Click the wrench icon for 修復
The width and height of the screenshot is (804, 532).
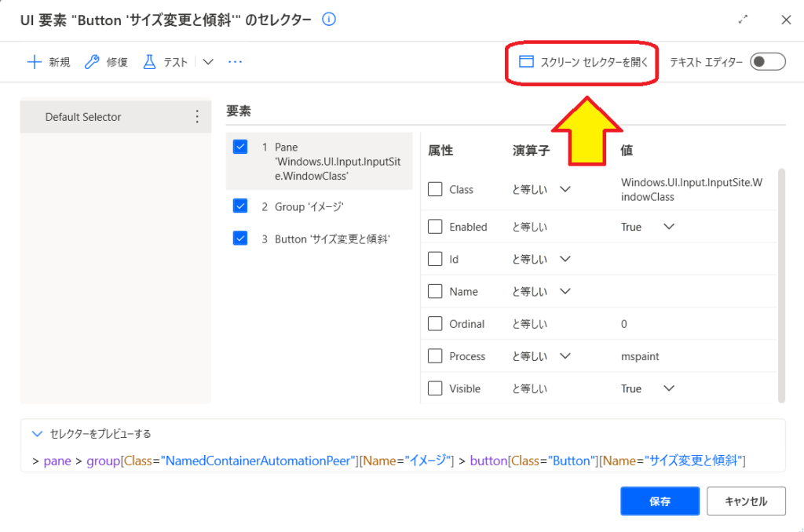(92, 62)
